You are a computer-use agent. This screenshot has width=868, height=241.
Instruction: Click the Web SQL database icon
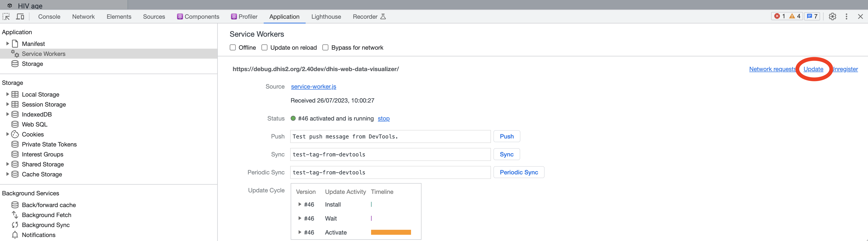[x=15, y=124]
